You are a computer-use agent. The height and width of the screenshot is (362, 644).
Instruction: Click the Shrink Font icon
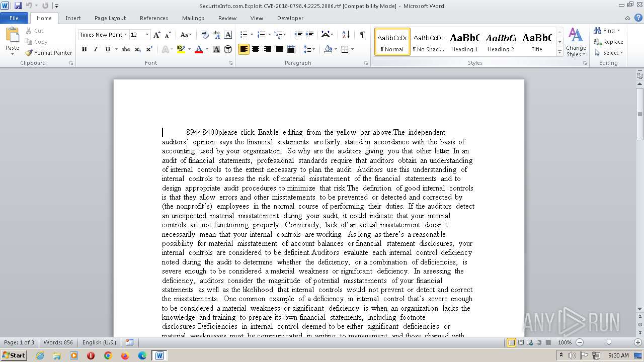[x=168, y=35]
